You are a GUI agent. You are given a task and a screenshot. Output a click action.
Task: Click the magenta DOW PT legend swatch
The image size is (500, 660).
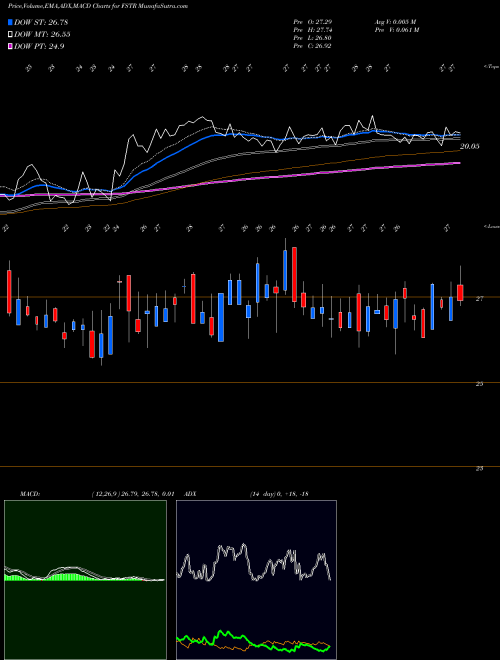10,46
